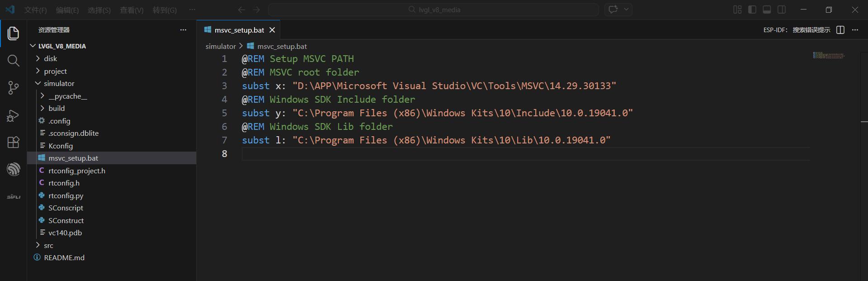Click simulator in the breadcrumb path
The width and height of the screenshot is (868, 281).
pyautogui.click(x=221, y=47)
